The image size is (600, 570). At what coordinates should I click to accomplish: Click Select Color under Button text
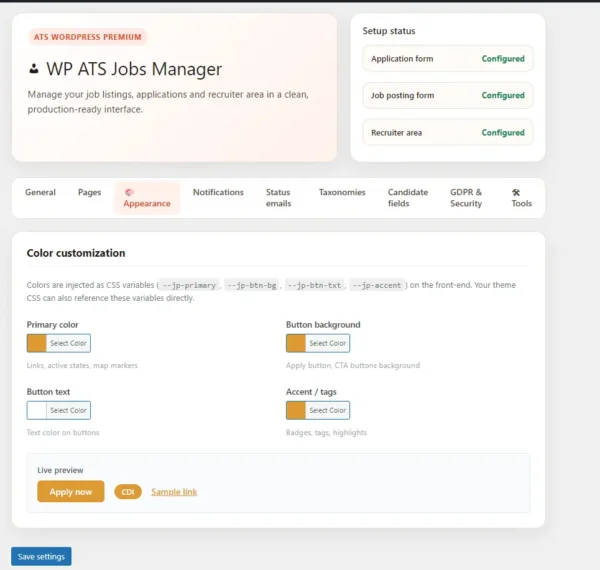click(68, 410)
